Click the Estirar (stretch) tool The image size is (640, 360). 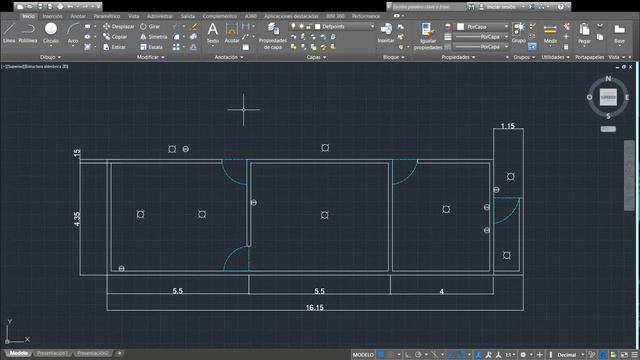point(114,47)
